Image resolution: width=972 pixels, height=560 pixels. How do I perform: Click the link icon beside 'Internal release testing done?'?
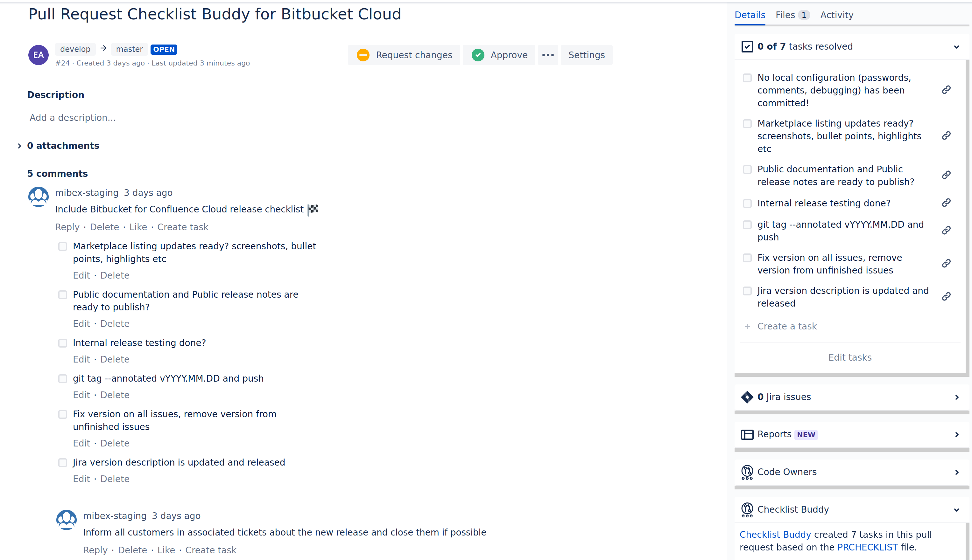coord(946,203)
